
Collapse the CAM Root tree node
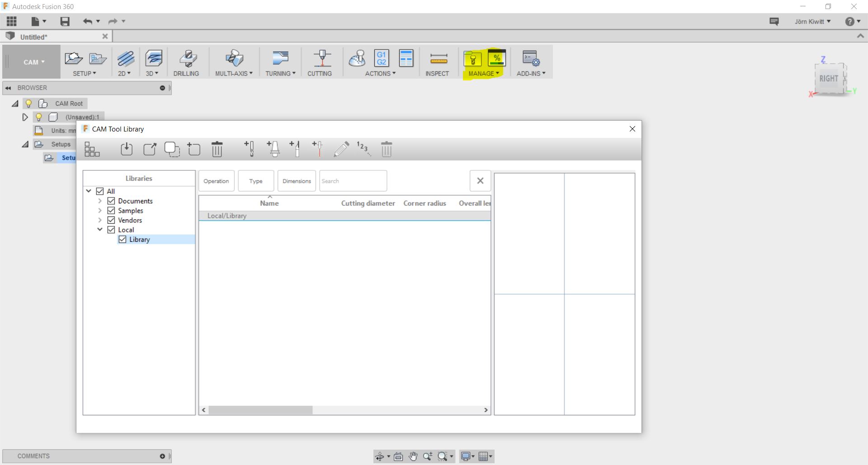15,103
